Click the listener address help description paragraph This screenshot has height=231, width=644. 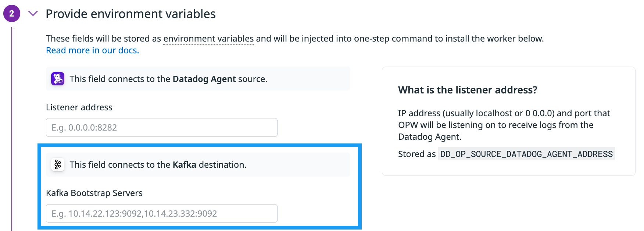pyautogui.click(x=504, y=125)
